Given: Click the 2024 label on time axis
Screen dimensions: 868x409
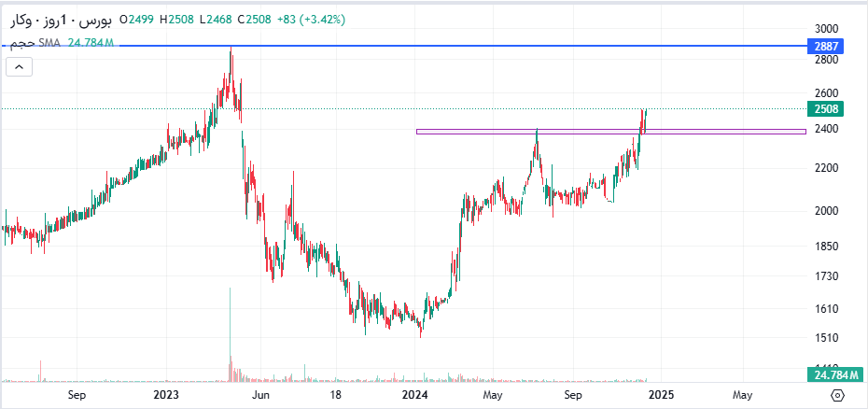Looking at the screenshot, I should pos(415,395).
